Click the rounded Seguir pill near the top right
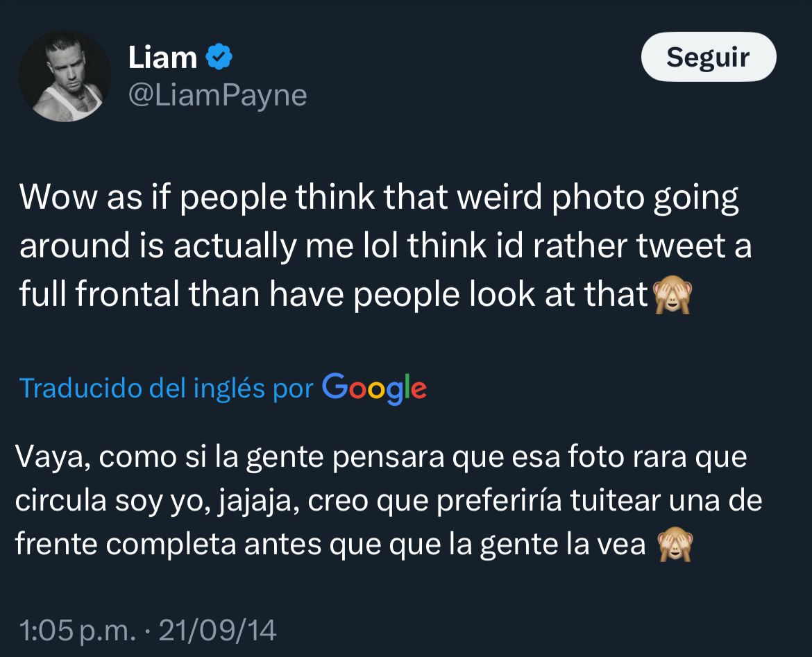 (x=708, y=58)
